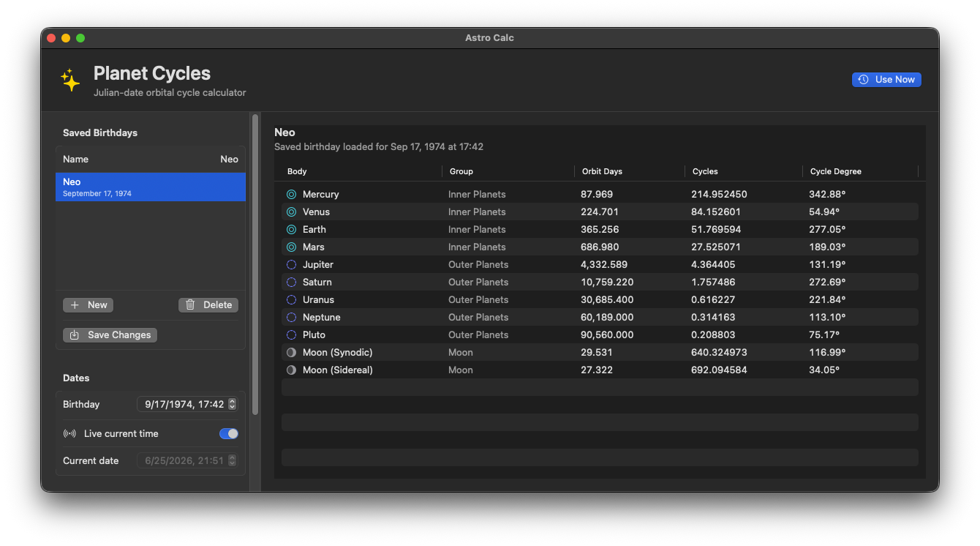Click the Saturn dashed circle icon
980x546 pixels.
pos(291,283)
